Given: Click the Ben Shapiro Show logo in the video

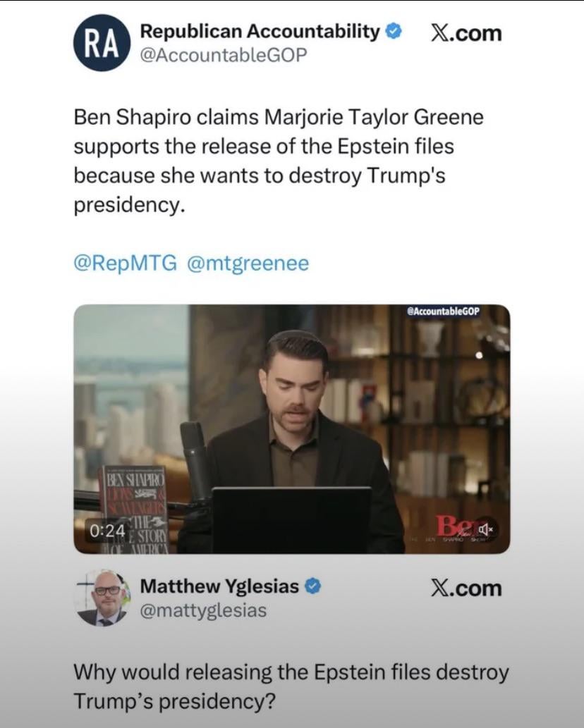Looking at the screenshot, I should tap(454, 529).
